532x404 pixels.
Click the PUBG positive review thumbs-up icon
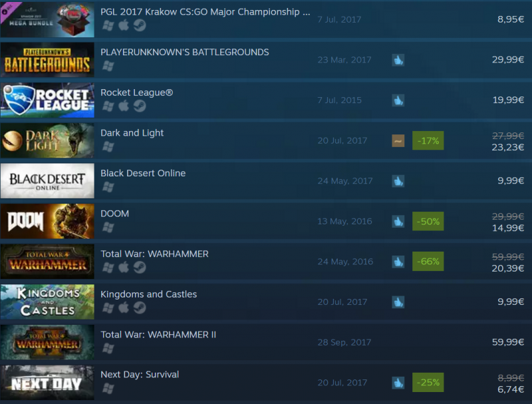(x=398, y=60)
